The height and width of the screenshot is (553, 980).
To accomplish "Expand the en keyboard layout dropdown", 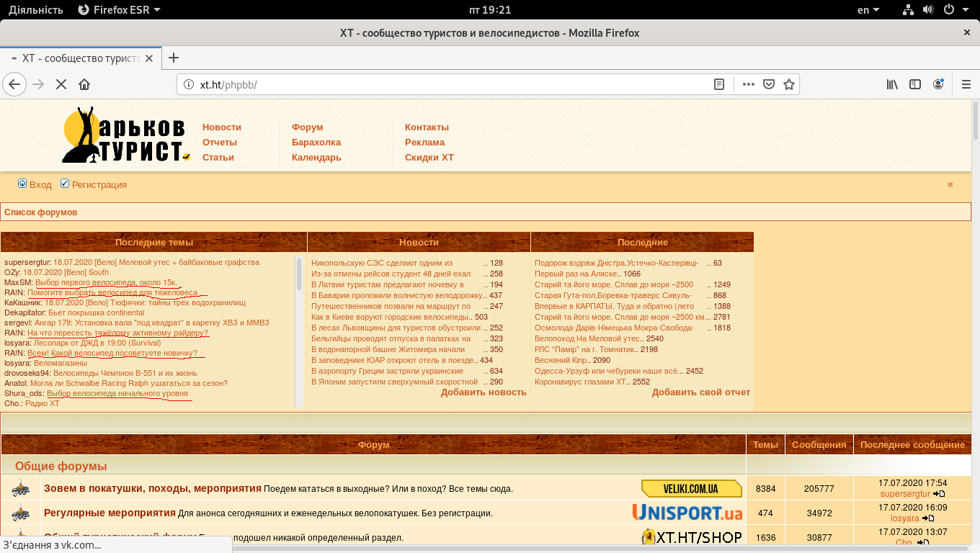I will coord(868,10).
